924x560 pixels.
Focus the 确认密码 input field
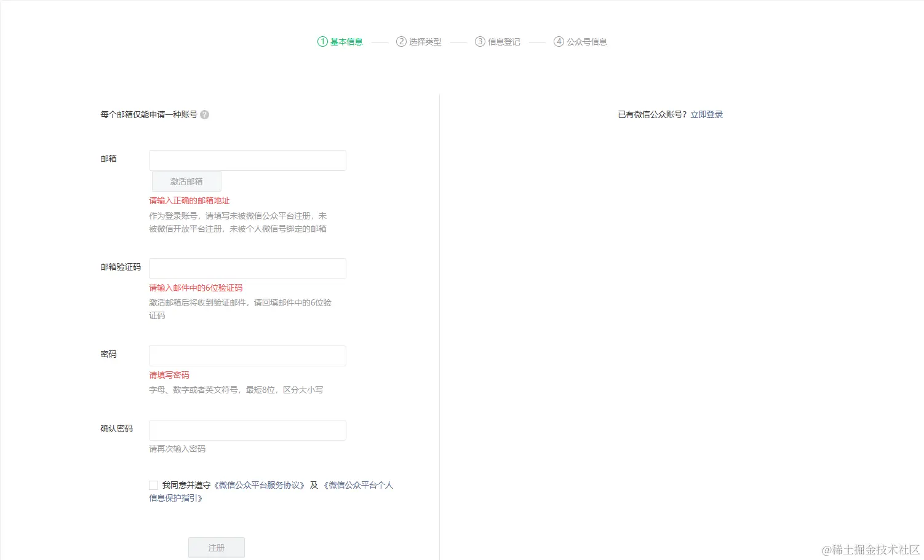click(247, 430)
